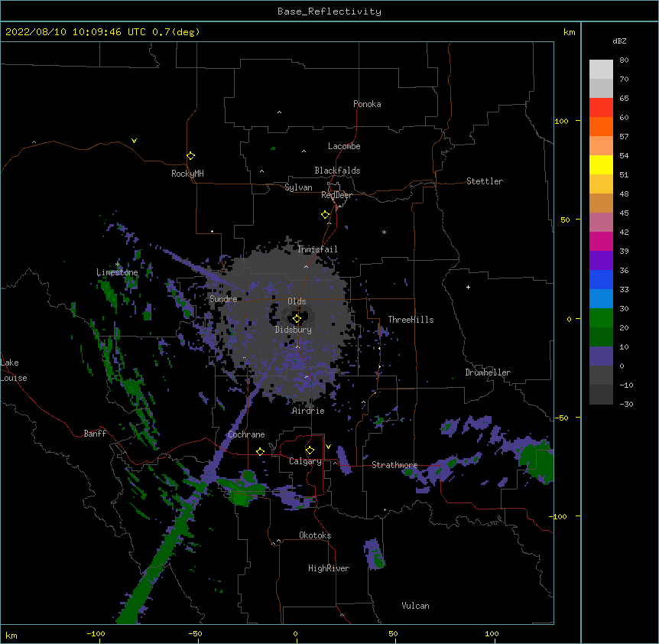Click the Sylvan town label
Image resolution: width=659 pixels, height=644 pixels.
pyautogui.click(x=298, y=187)
